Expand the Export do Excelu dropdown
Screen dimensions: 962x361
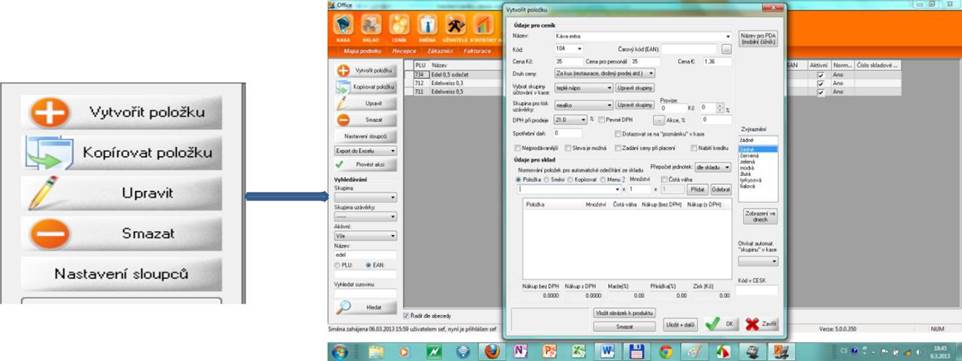pos(364,150)
